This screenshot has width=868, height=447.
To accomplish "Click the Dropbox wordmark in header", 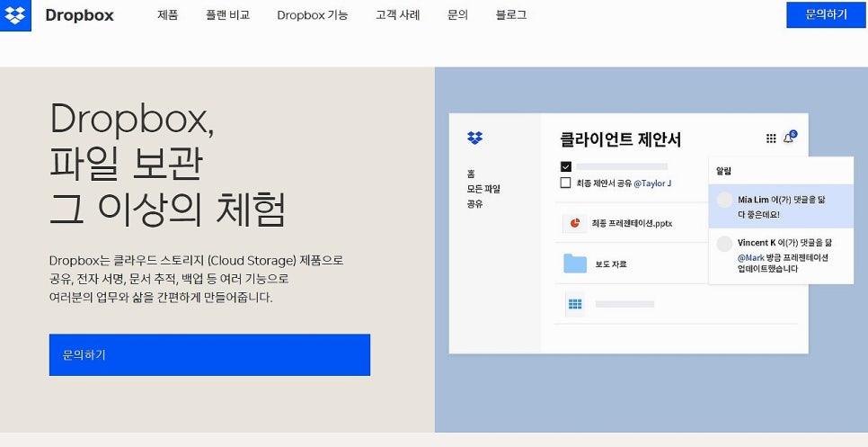I will [79, 15].
